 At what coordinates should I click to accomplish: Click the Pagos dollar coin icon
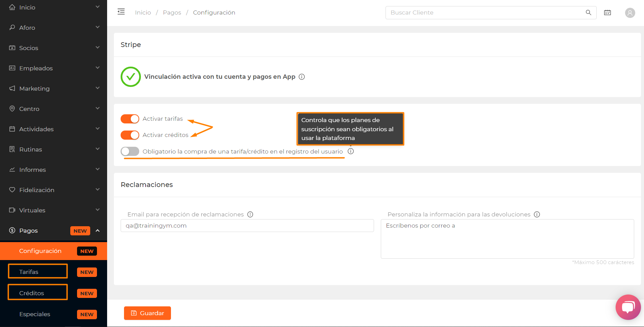[x=12, y=230]
